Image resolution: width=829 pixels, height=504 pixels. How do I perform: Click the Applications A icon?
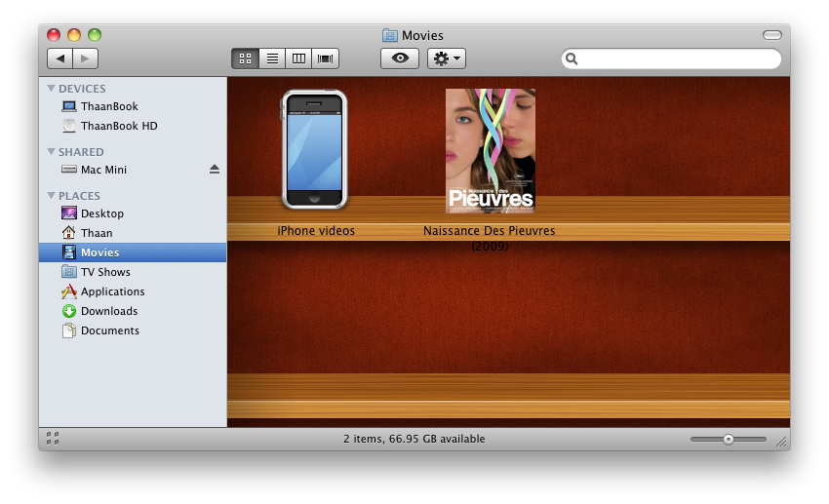[x=68, y=291]
